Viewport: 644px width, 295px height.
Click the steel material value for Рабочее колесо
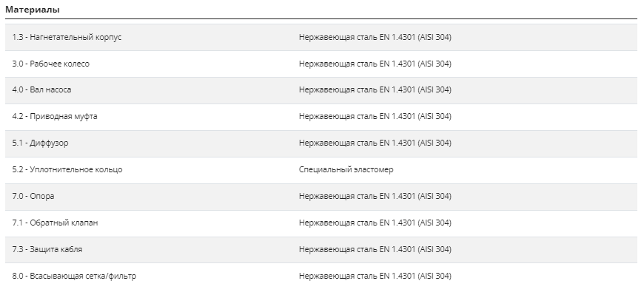pyautogui.click(x=375, y=64)
